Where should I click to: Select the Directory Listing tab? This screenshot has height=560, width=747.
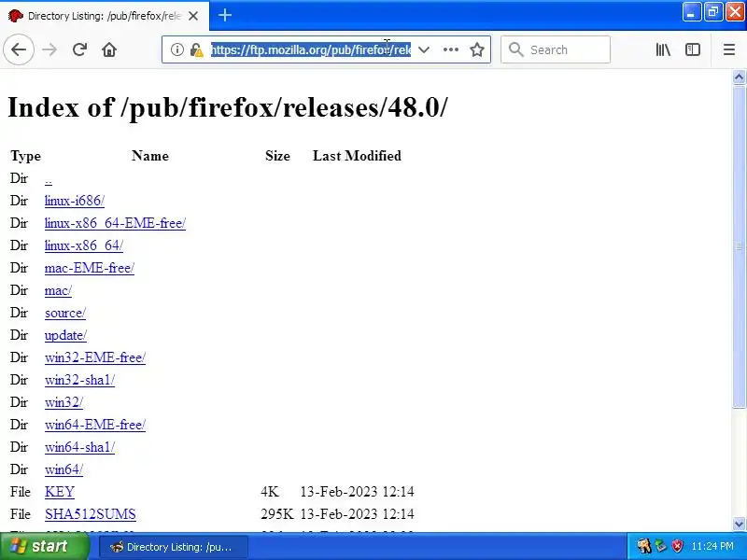coord(105,16)
